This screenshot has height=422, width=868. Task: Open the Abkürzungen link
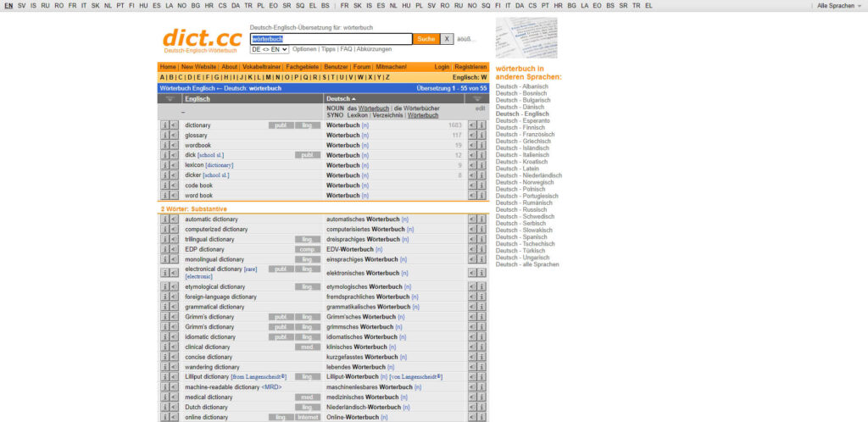(x=374, y=49)
